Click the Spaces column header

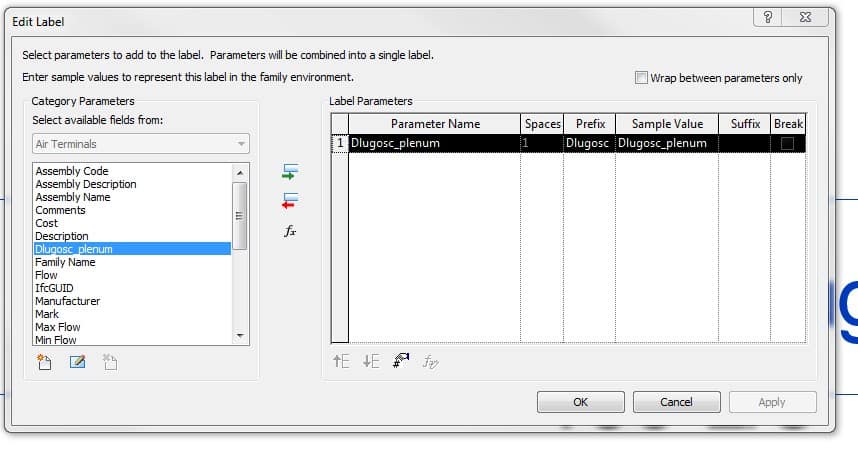(542, 124)
